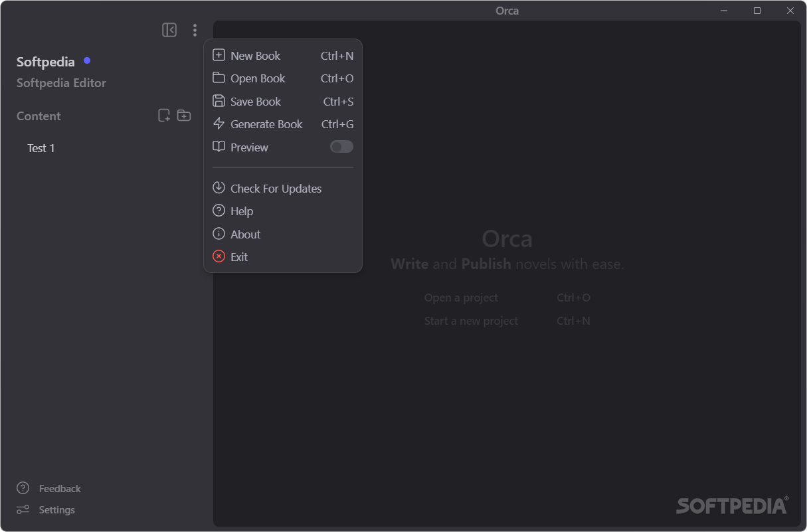Viewport: 807px width, 532px height.
Task: Toggle the Preview switch on
Action: (341, 147)
